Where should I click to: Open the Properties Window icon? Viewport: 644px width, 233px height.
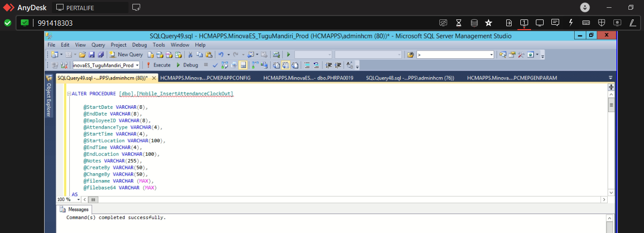512,54
